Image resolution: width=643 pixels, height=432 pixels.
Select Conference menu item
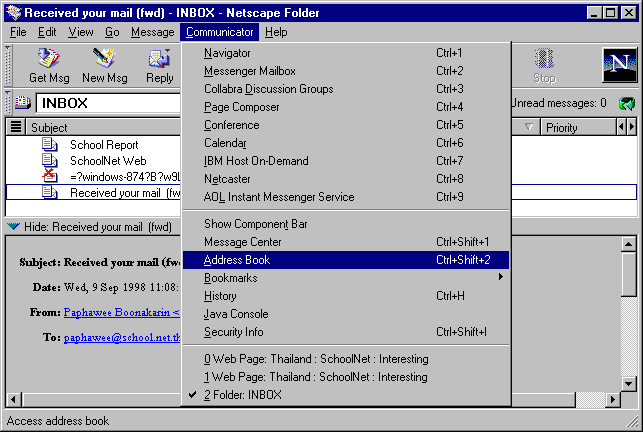346,125
